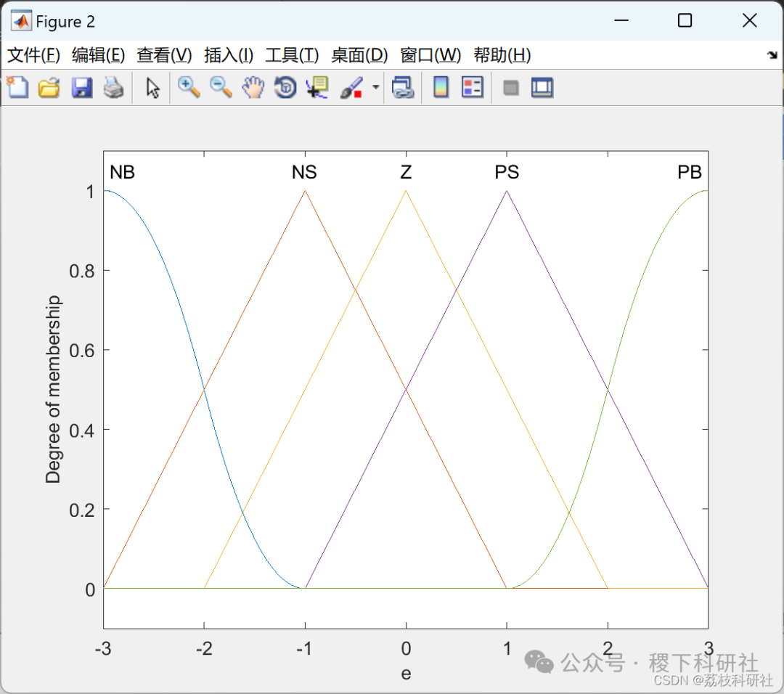Click the Hide Plot Tools icon
Screen dimensions: 784x694
510,88
